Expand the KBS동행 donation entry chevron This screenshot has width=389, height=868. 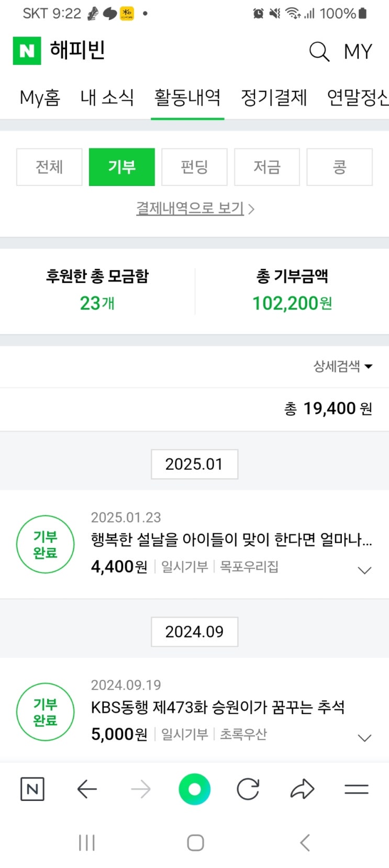coord(364,738)
